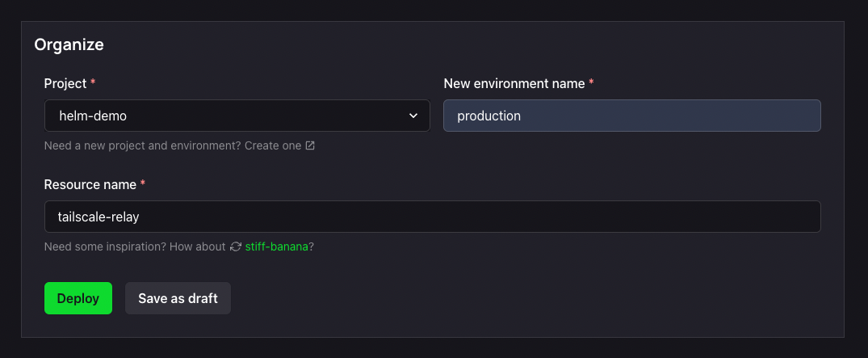Click the Resource name label
This screenshot has height=358, width=868.
pos(90,184)
